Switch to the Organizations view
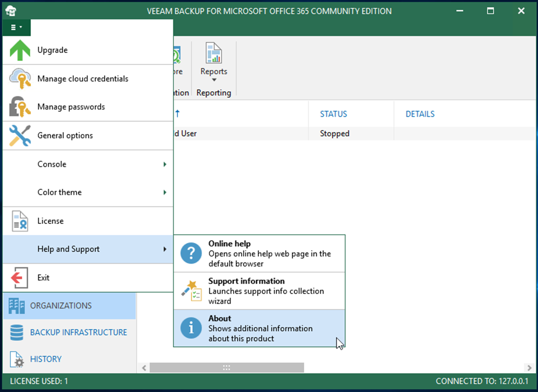The height and width of the screenshot is (392, 538). click(x=69, y=306)
